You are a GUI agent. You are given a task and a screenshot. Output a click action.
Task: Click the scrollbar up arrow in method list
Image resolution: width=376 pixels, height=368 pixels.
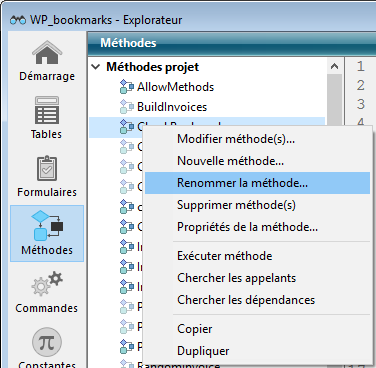tap(334, 67)
